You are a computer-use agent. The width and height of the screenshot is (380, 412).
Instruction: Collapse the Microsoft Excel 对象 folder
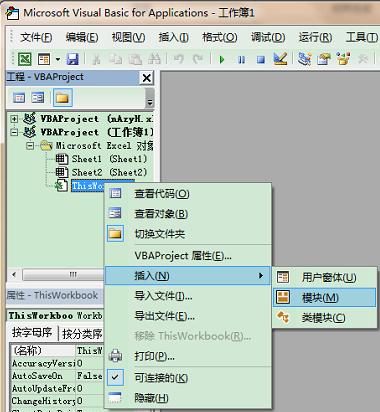pyautogui.click(x=30, y=146)
